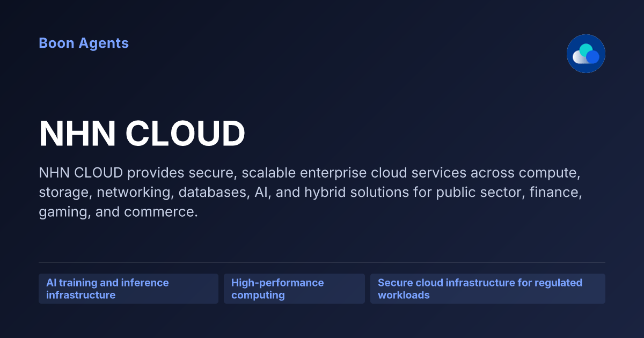This screenshot has width=644, height=338.
Task: Select the Secure cloud infrastructure for regulated workloads tag
Action: click(x=488, y=289)
